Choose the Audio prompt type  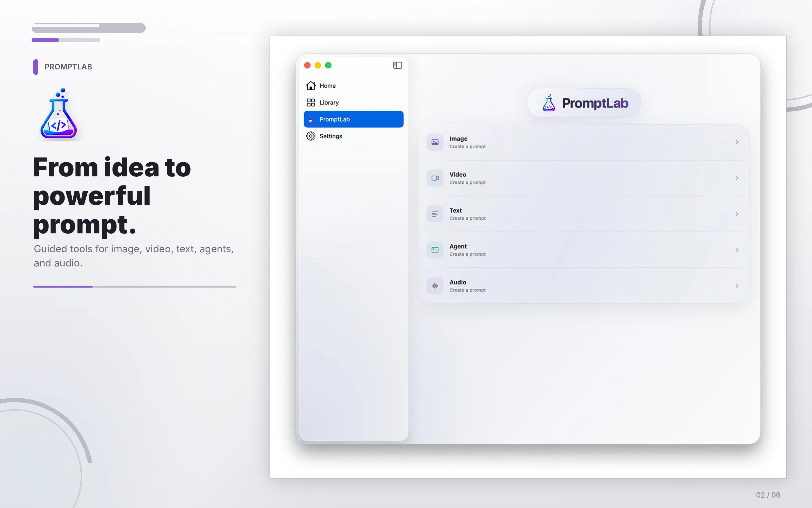click(x=584, y=286)
